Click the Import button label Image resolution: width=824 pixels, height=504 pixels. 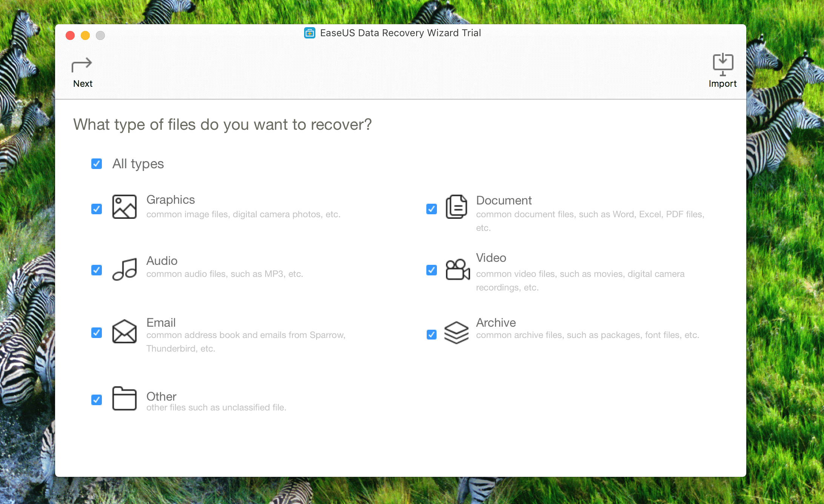(x=723, y=84)
